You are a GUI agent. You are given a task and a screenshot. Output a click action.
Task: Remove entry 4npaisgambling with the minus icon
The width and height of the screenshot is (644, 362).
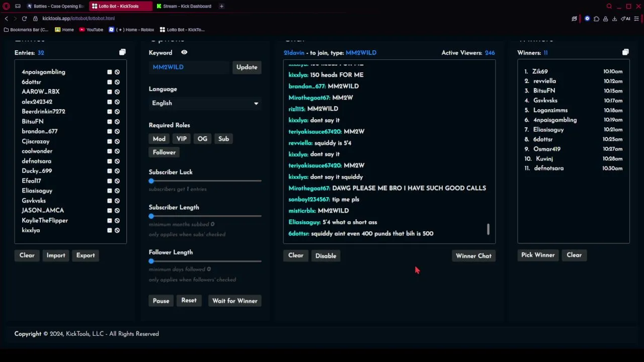110,72
